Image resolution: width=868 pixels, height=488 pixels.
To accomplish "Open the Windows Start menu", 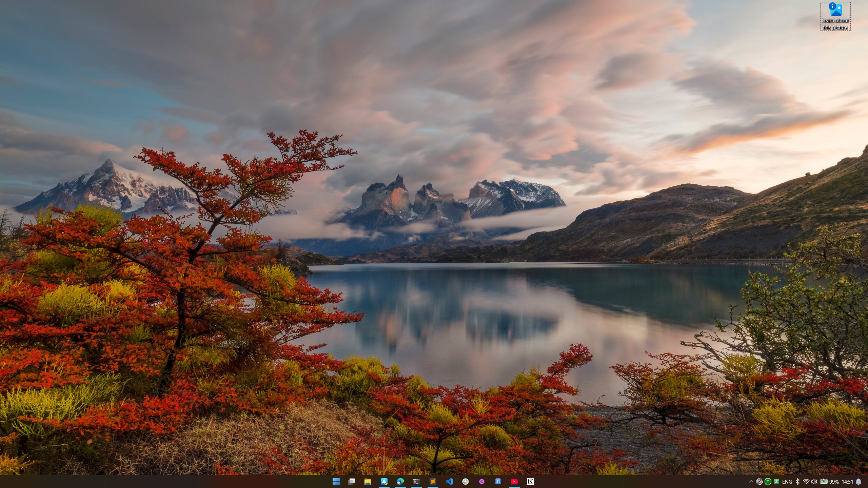I will pos(336,482).
